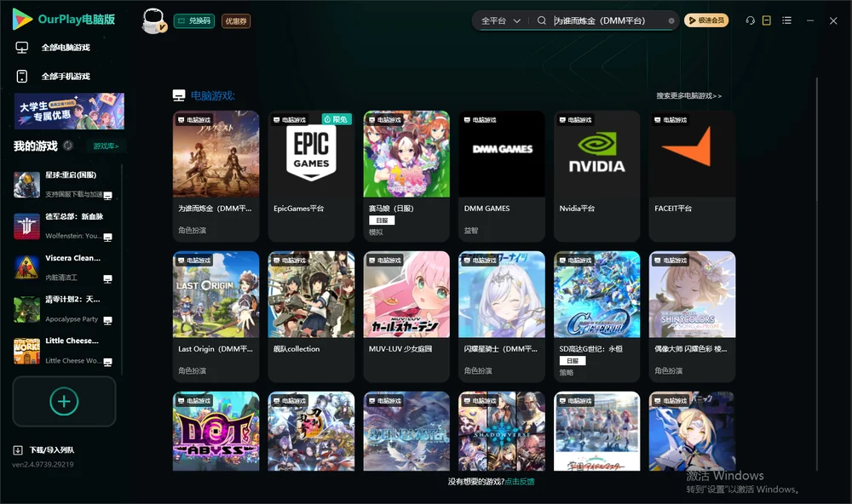Select Viscera Clean... in my games
This screenshot has height=504, width=852.
tap(64, 267)
